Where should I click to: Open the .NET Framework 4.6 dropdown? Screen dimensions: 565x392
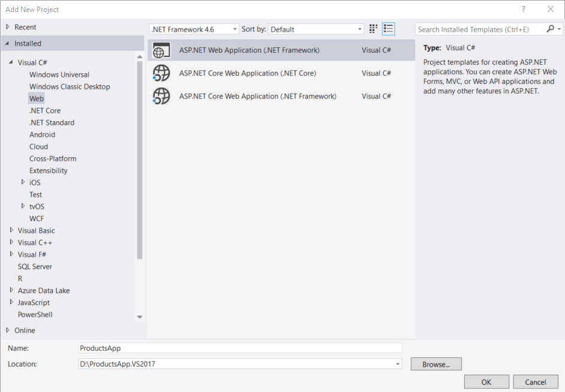(235, 28)
